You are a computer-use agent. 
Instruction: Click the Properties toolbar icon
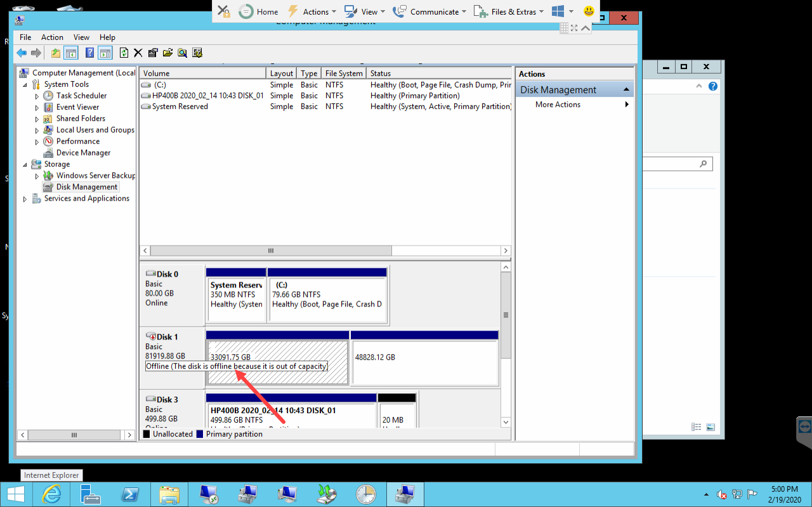tap(153, 53)
